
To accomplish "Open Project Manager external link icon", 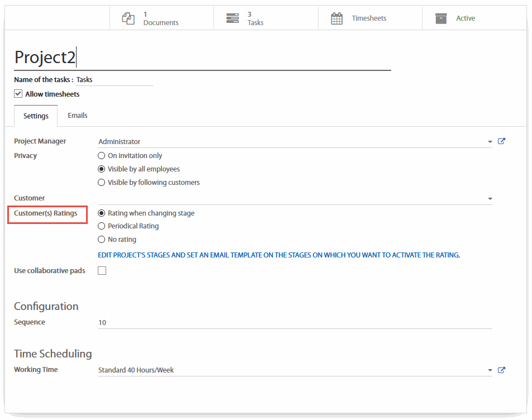I will point(501,141).
